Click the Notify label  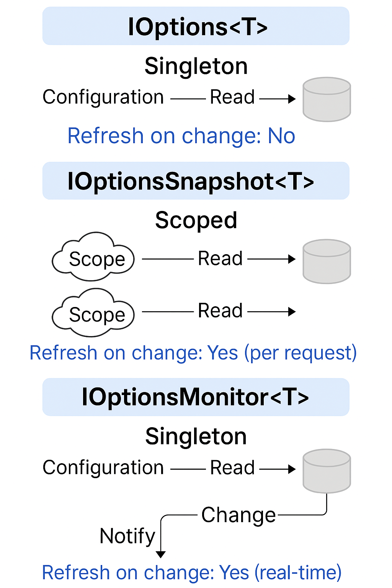coord(127,536)
